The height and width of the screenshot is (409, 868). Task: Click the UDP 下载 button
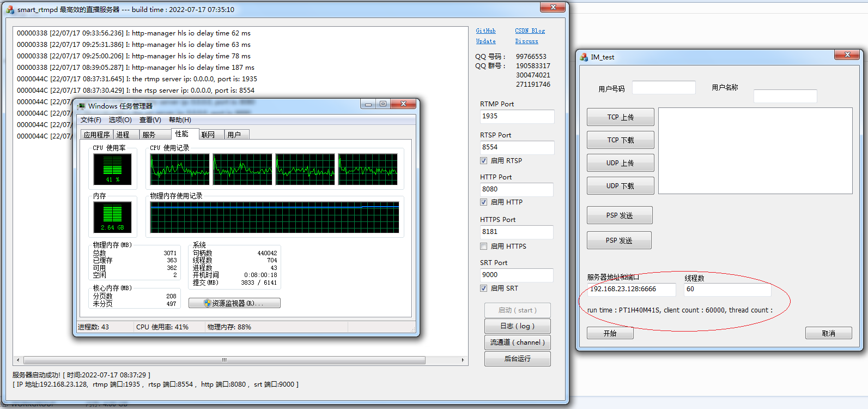(x=621, y=186)
